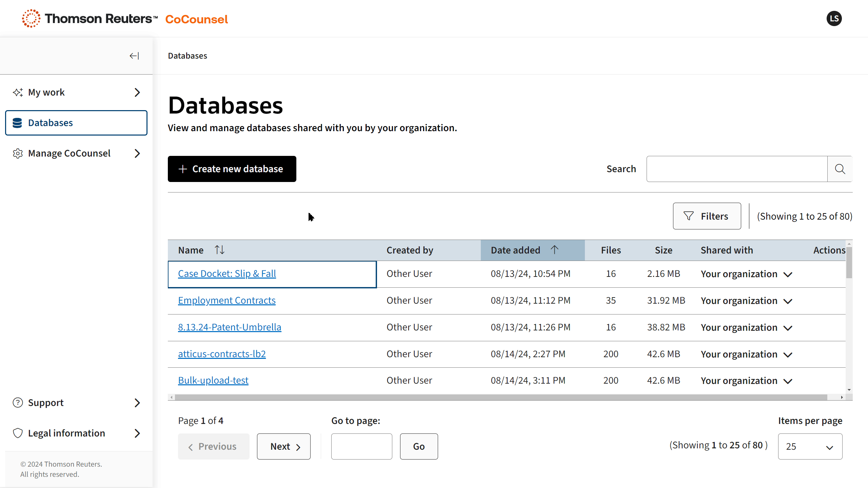
Task: Open Items per page dropdown
Action: pyautogui.click(x=810, y=446)
